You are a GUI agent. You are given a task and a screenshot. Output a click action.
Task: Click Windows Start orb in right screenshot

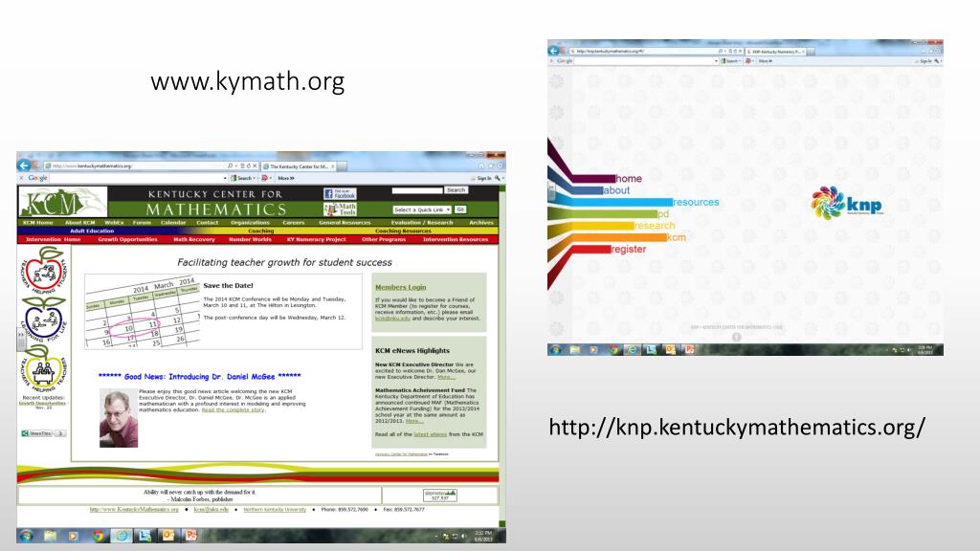click(556, 350)
